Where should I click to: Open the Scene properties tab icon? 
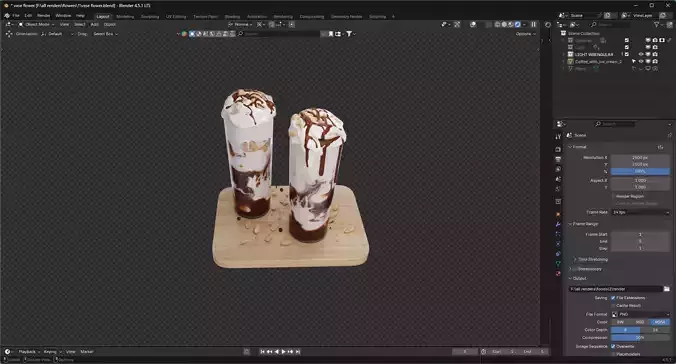tap(558, 179)
